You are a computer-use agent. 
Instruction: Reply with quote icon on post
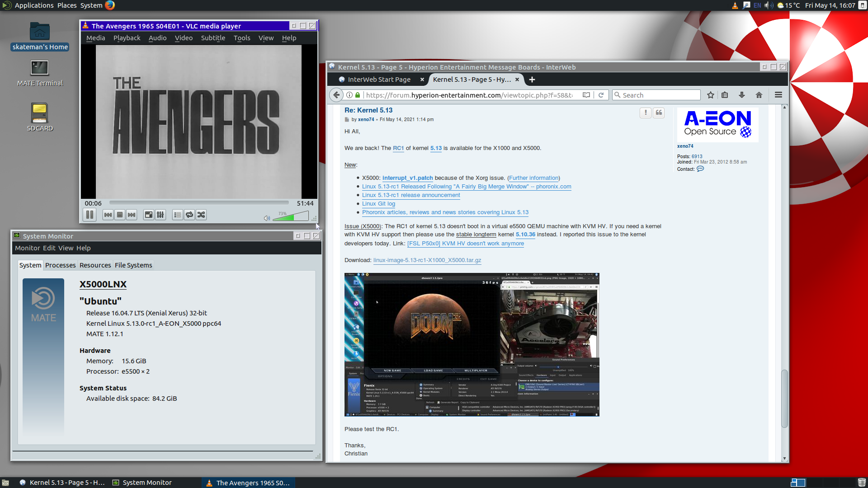[x=659, y=113]
